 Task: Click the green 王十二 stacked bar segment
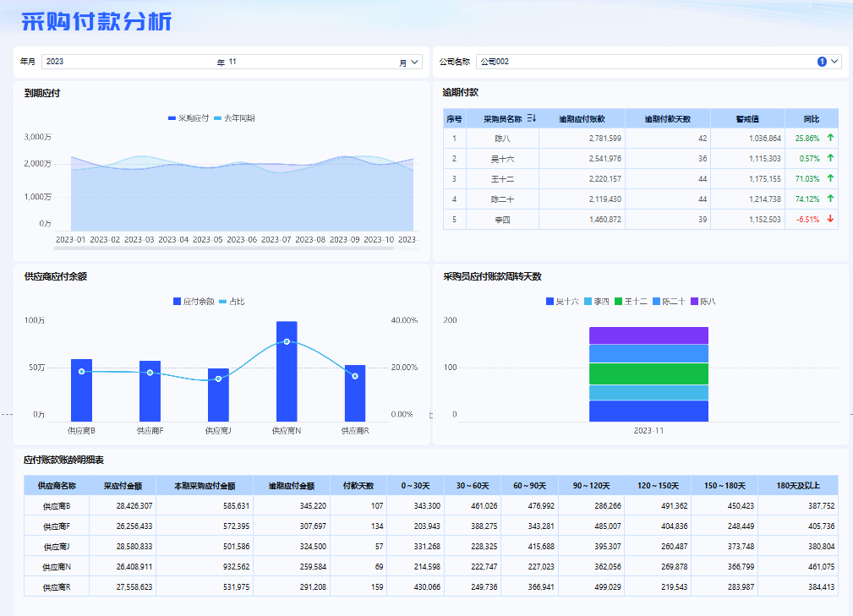[648, 374]
